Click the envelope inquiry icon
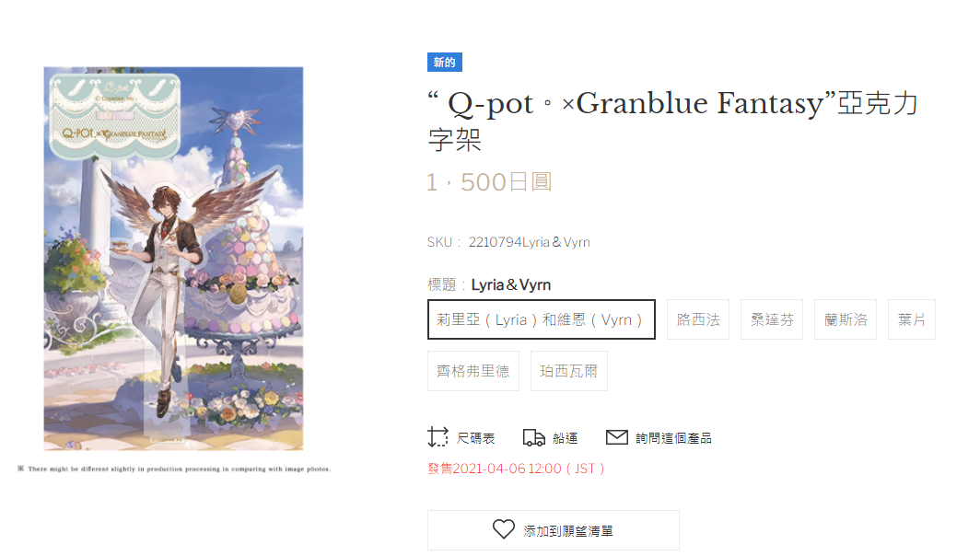 [x=617, y=437]
